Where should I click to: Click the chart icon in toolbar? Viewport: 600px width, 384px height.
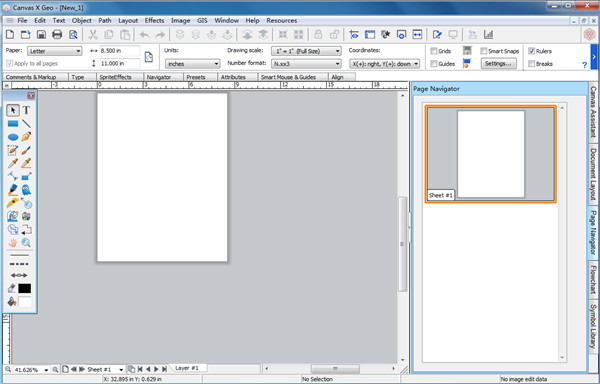(x=488, y=35)
